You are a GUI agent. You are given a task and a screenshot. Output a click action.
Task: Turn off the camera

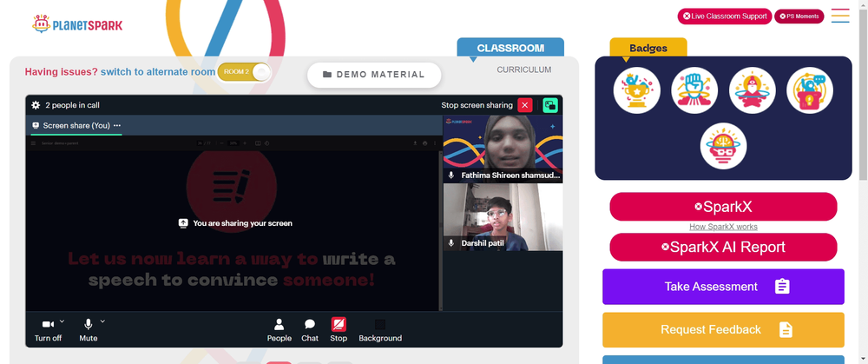click(48, 330)
